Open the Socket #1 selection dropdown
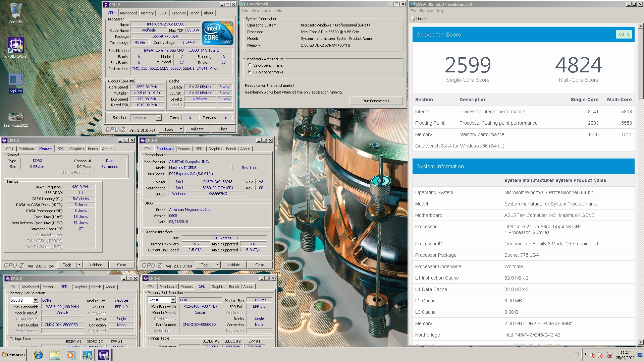The image size is (644, 362). (159, 118)
